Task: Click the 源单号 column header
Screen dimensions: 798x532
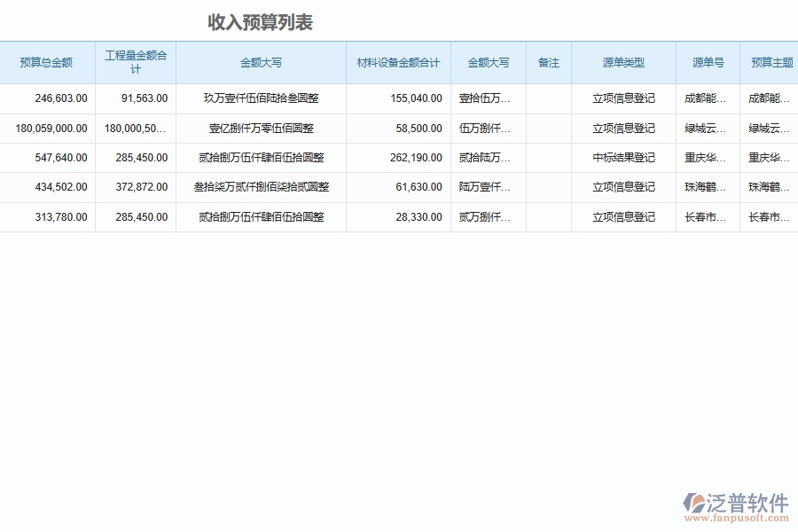Action: click(x=707, y=63)
